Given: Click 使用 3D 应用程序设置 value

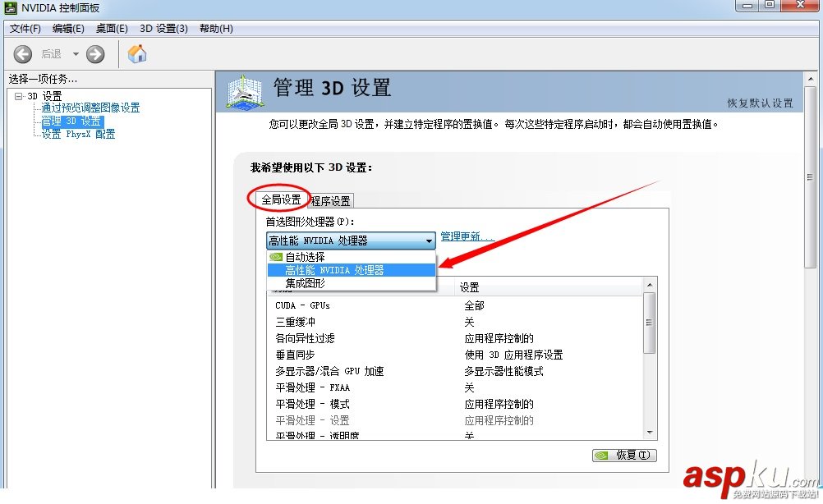Looking at the screenshot, I should [513, 355].
